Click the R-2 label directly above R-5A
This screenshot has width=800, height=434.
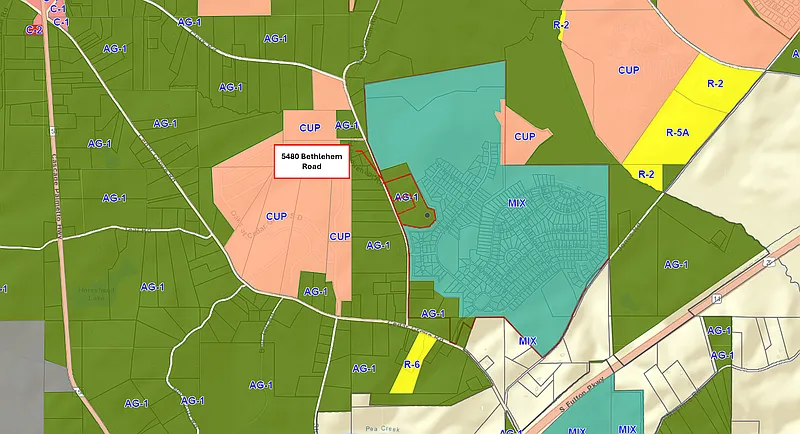pos(715,84)
